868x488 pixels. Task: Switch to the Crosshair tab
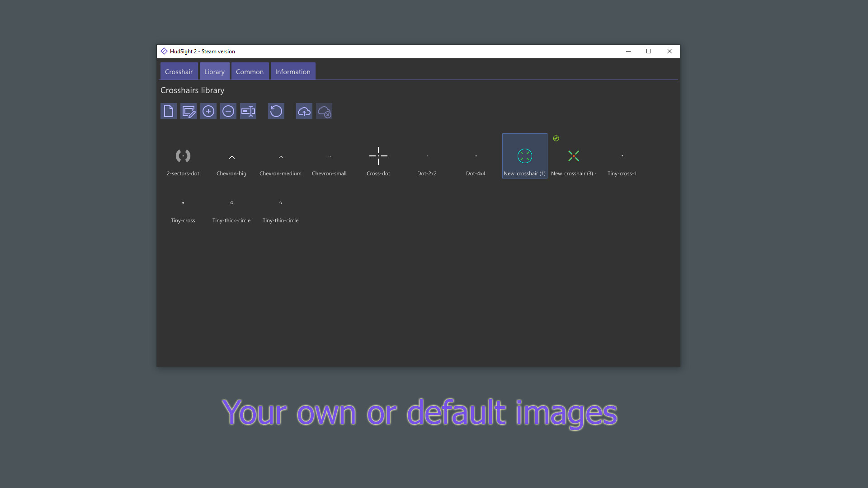click(x=179, y=71)
